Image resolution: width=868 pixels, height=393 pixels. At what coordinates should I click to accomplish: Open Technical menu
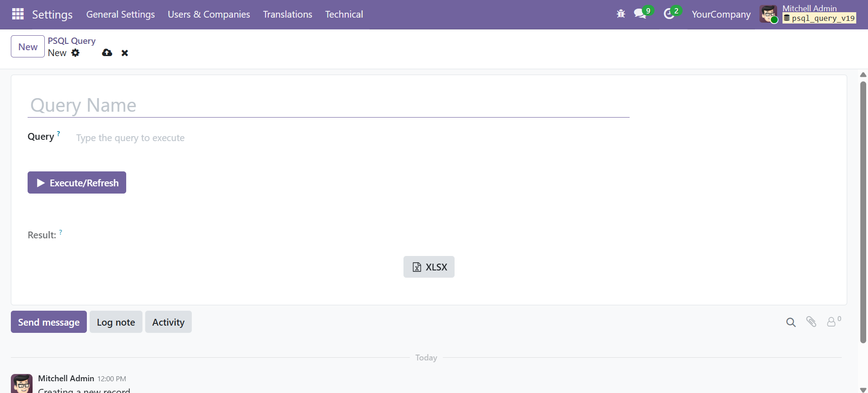tap(344, 14)
